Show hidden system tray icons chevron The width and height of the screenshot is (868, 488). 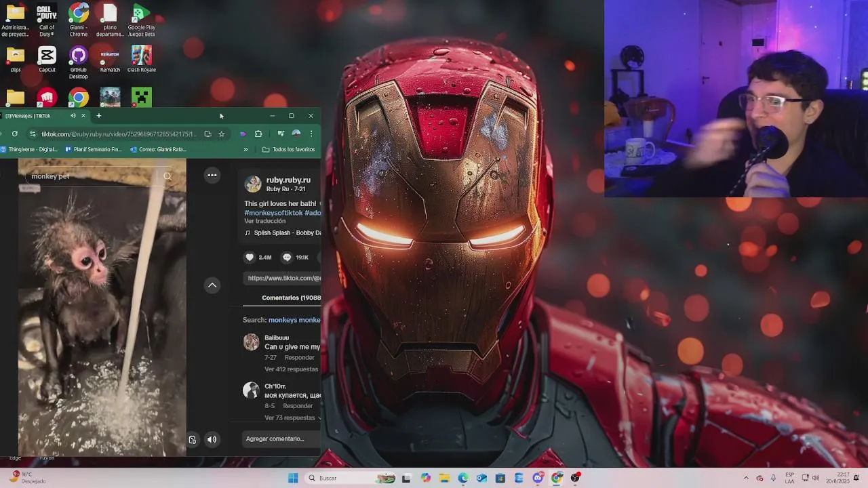coord(746,478)
